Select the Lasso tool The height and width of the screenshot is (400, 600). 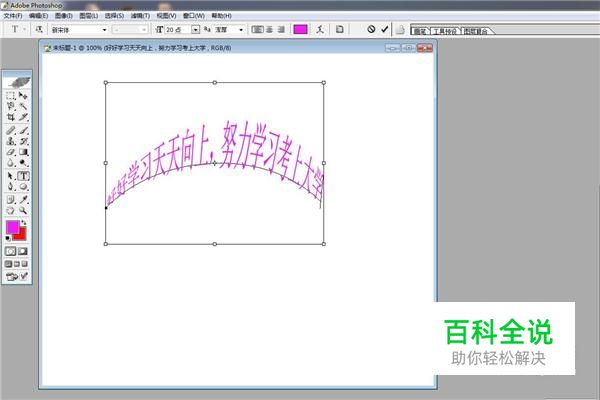click(x=11, y=106)
